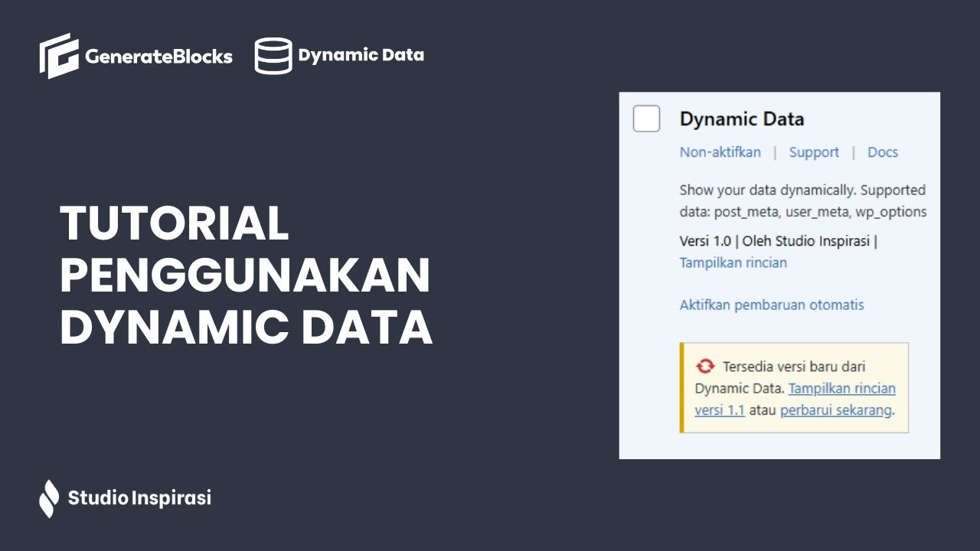980x551 pixels.
Task: Click the Non-aktifkan link
Action: point(720,152)
